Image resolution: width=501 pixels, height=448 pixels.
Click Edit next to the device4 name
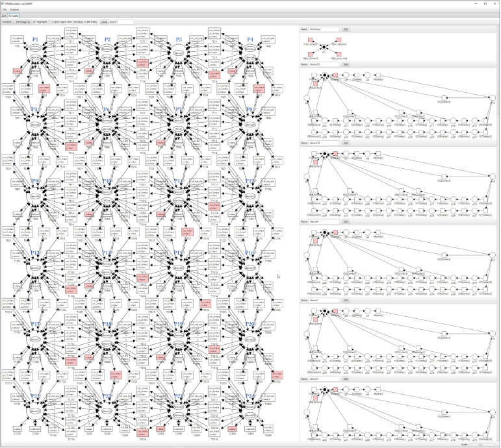coord(346,221)
